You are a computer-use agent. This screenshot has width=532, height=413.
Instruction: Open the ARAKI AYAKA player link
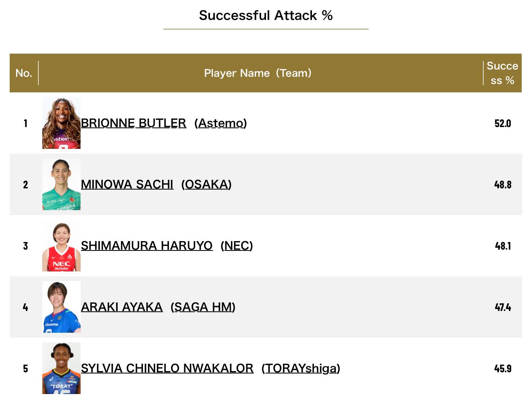(x=122, y=307)
